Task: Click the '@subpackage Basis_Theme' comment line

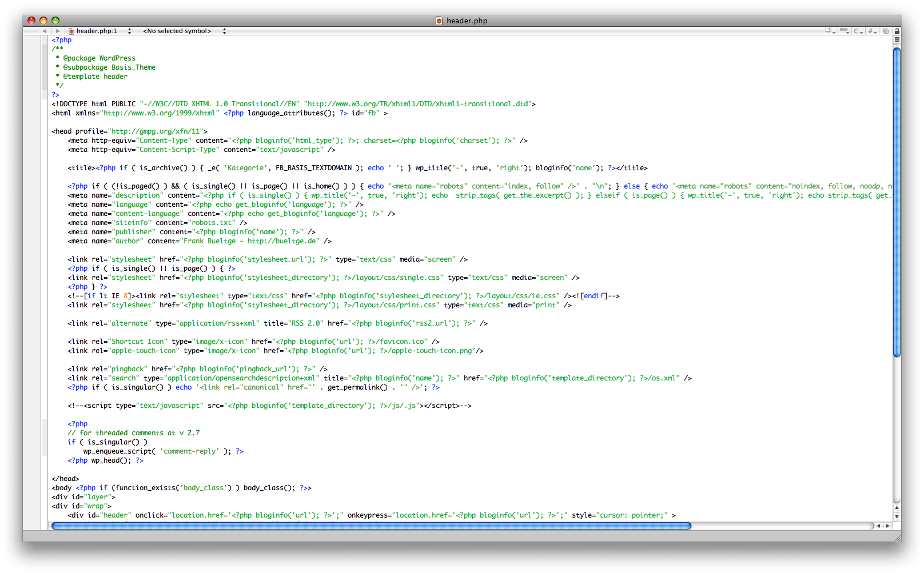Action: 105,67
